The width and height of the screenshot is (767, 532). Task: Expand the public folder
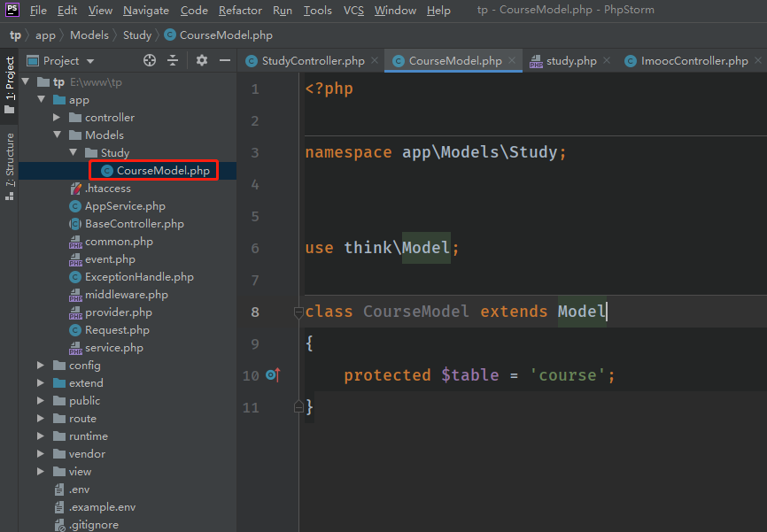(41, 400)
